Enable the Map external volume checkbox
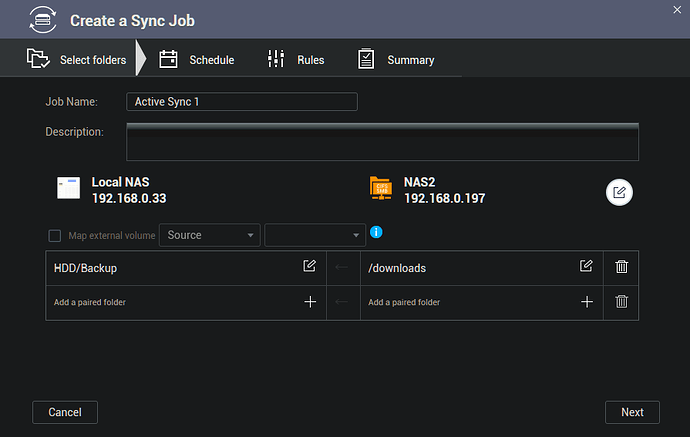Screen dimensions: 690x437 coord(55,235)
